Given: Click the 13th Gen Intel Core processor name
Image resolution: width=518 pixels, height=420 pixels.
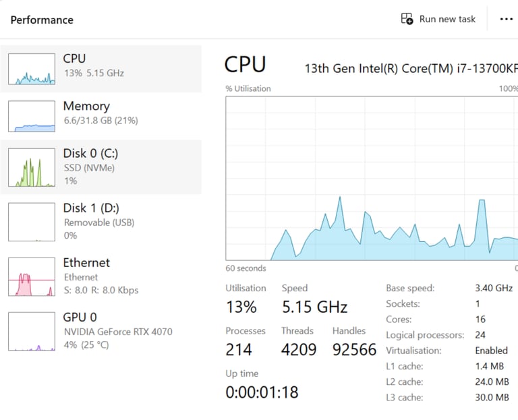Looking at the screenshot, I should point(411,69).
